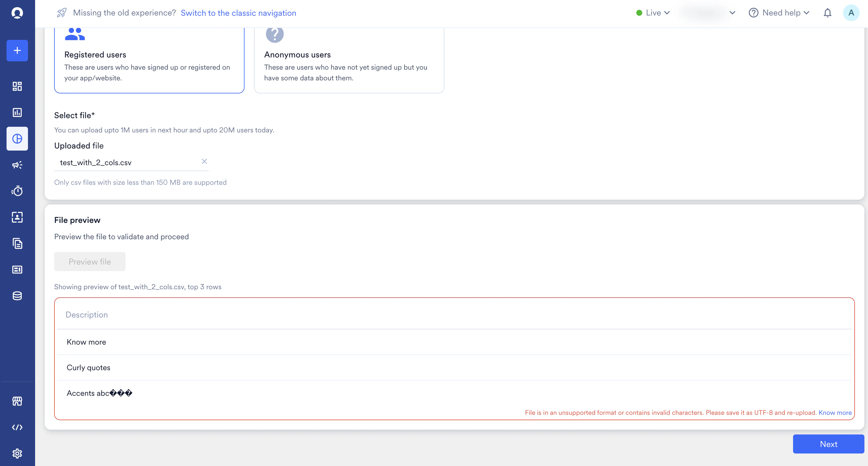The height and width of the screenshot is (466, 868).
Task: Open the dashboard grid icon in sidebar
Action: tap(17, 86)
